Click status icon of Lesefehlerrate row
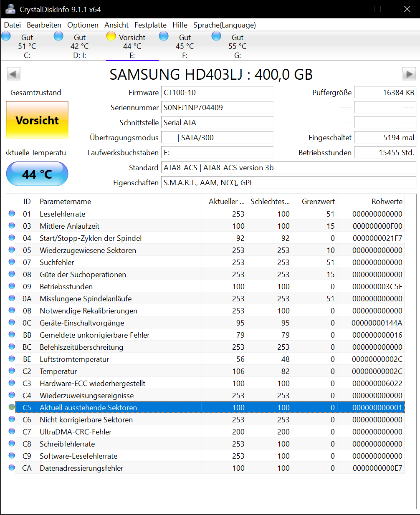This screenshot has height=515, width=420. click(x=12, y=214)
